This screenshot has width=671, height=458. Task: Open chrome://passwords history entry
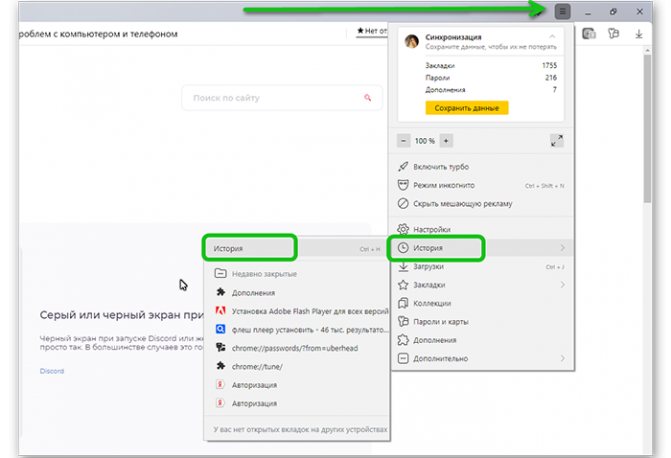pos(297,348)
